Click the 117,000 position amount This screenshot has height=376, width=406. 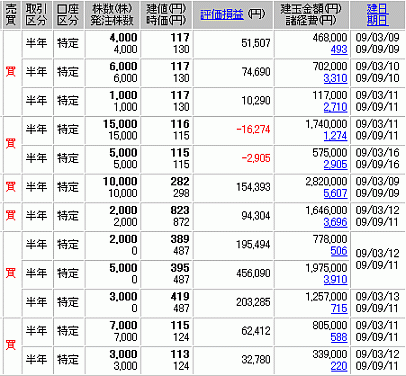click(330, 95)
